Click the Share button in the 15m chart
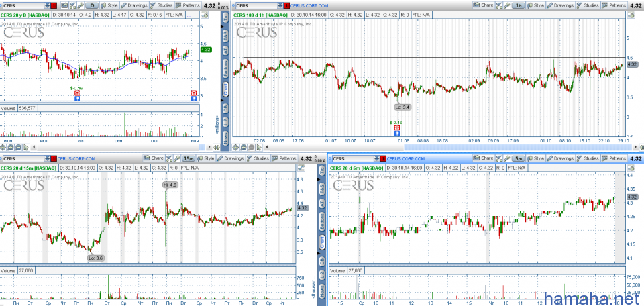Viewport: 644px width, 306px height. (x=153, y=158)
